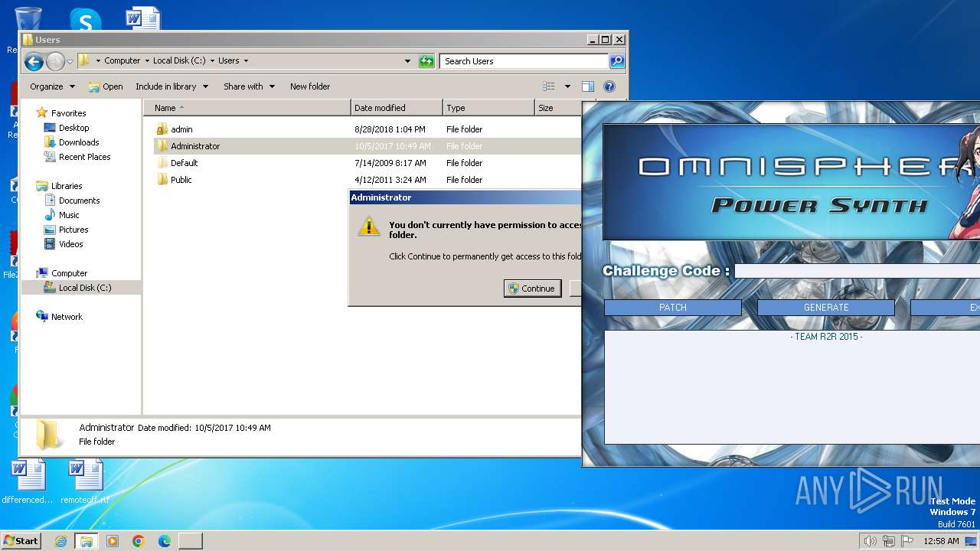Image resolution: width=980 pixels, height=551 pixels.
Task: Click the search magnifier in Explorer
Action: (617, 61)
